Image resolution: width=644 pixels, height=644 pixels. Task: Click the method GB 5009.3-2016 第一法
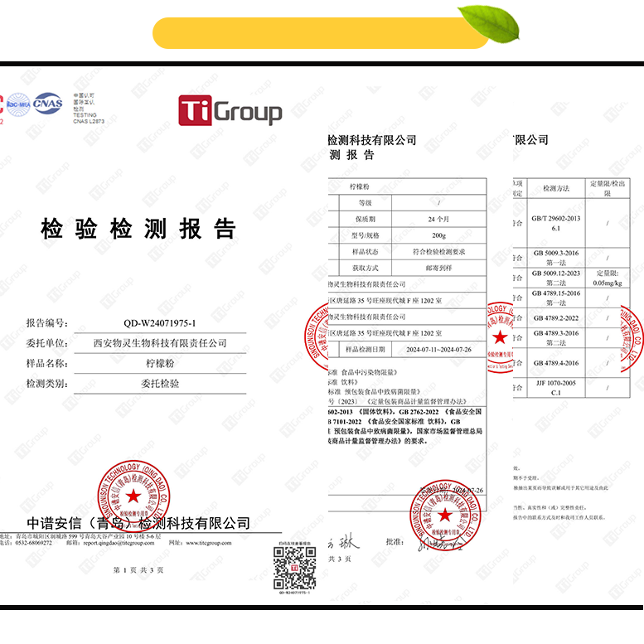point(556,258)
